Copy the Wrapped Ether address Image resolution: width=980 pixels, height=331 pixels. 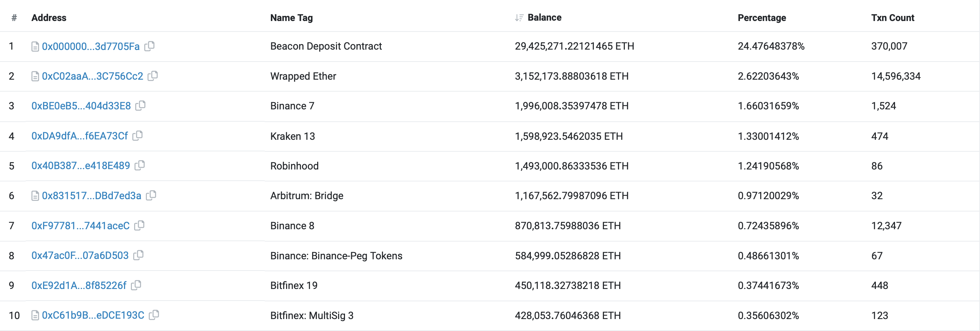tap(153, 76)
